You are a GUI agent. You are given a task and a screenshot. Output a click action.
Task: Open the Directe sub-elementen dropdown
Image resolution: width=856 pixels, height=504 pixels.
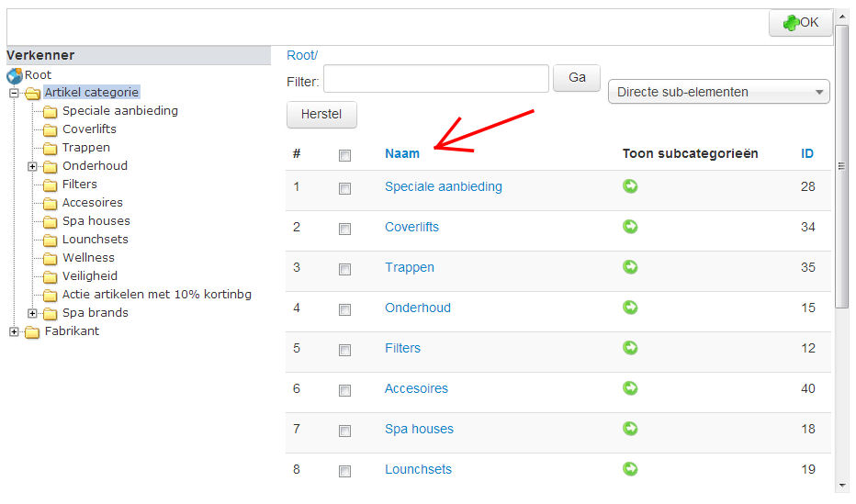click(718, 92)
